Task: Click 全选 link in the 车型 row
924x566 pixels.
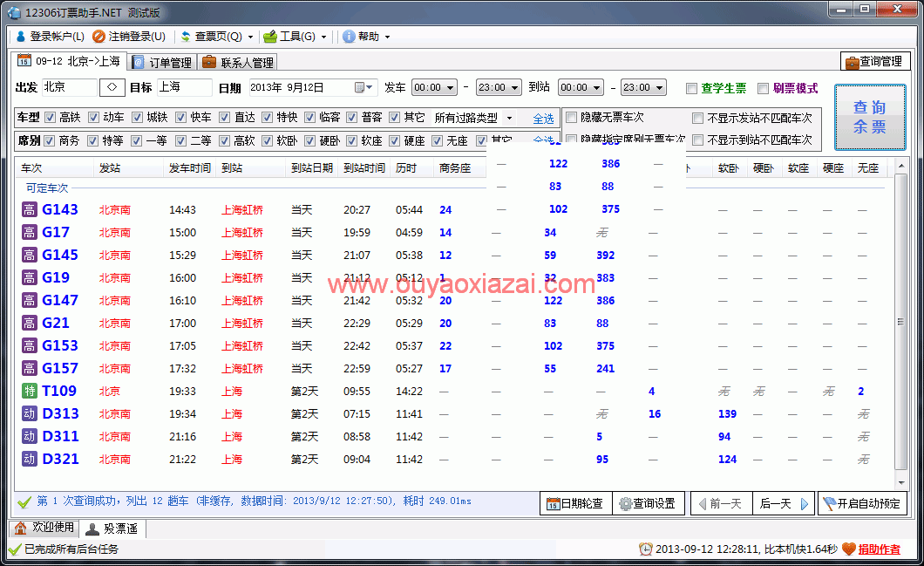Action: coord(543,119)
